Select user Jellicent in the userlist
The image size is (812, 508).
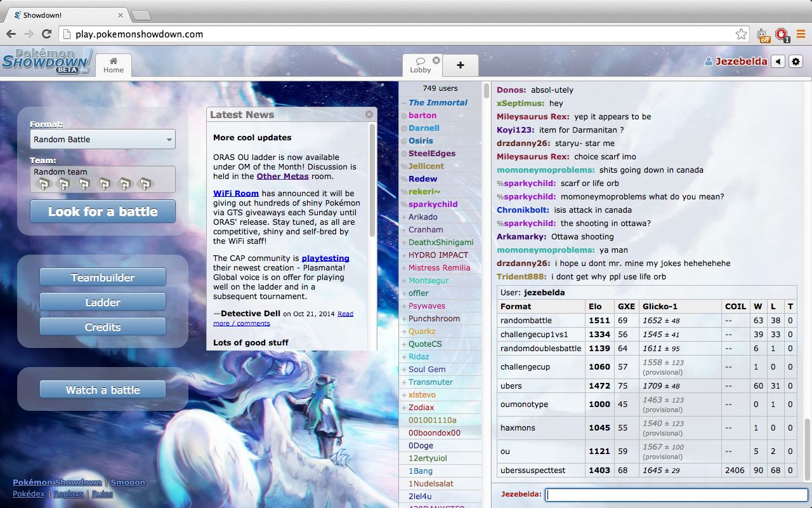point(440,166)
